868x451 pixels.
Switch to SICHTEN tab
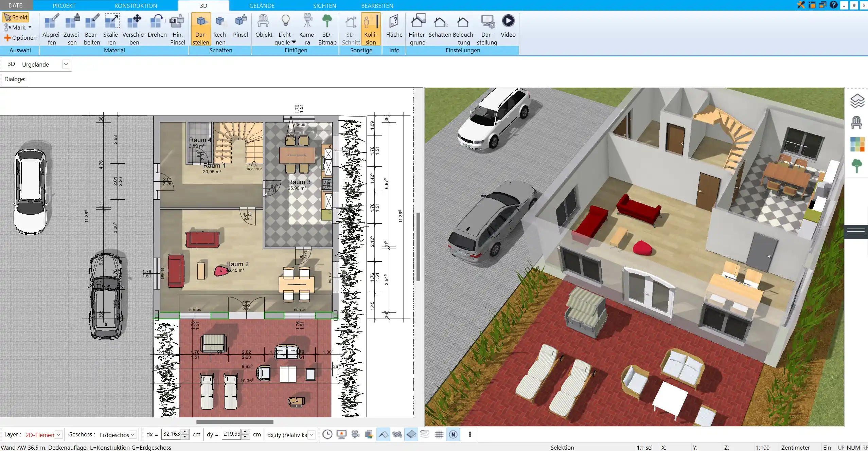(x=324, y=5)
